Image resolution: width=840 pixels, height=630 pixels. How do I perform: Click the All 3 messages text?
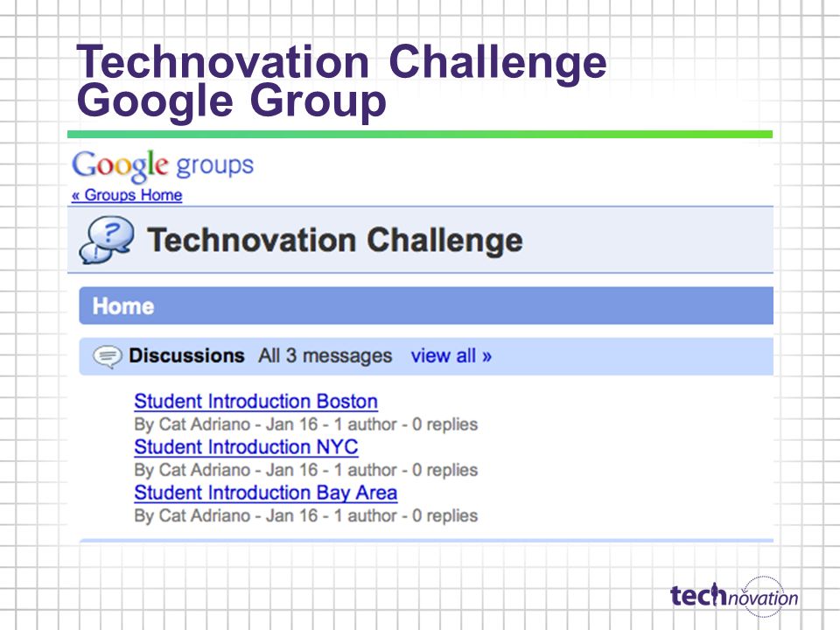(325, 356)
